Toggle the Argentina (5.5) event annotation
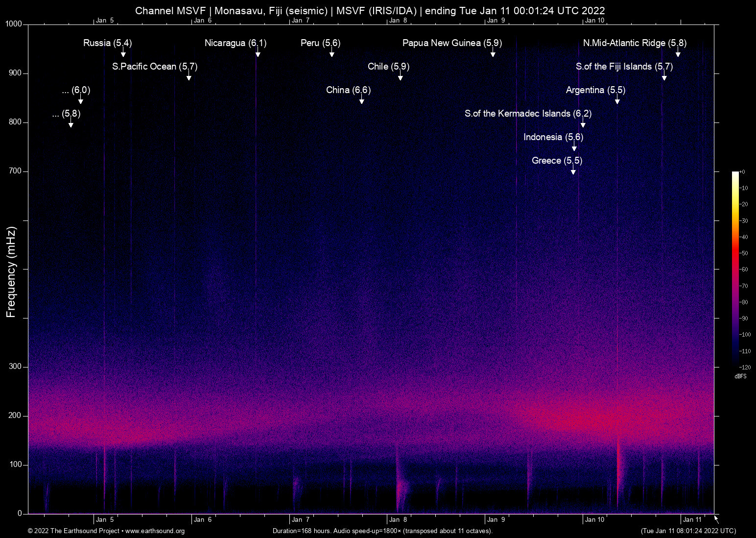Image resolution: width=756 pixels, height=538 pixels. click(595, 90)
